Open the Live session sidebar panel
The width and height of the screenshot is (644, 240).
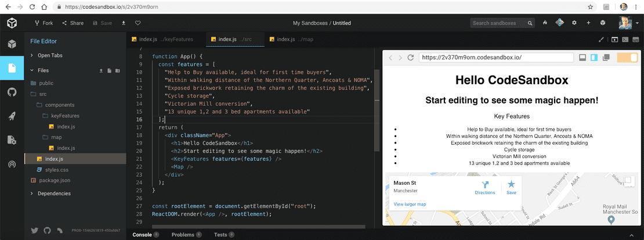coord(12,164)
